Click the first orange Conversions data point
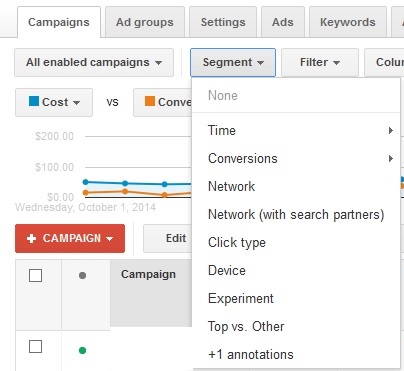 point(85,192)
